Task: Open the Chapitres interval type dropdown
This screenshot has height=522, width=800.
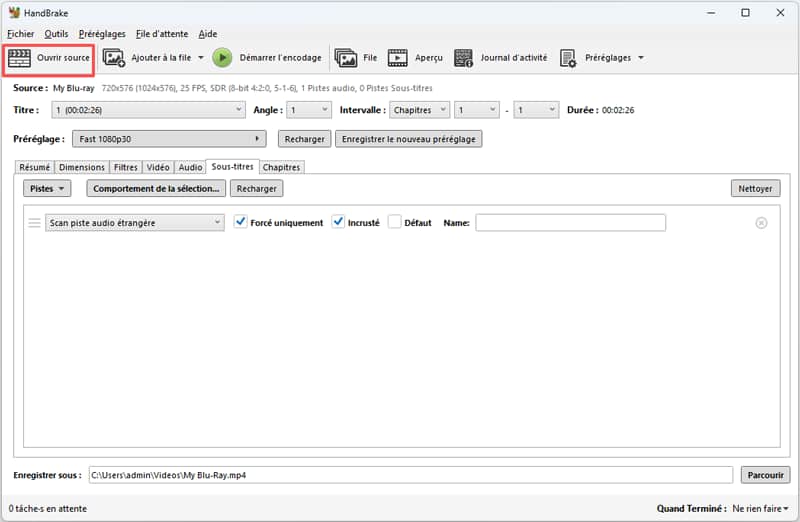Action: (419, 110)
